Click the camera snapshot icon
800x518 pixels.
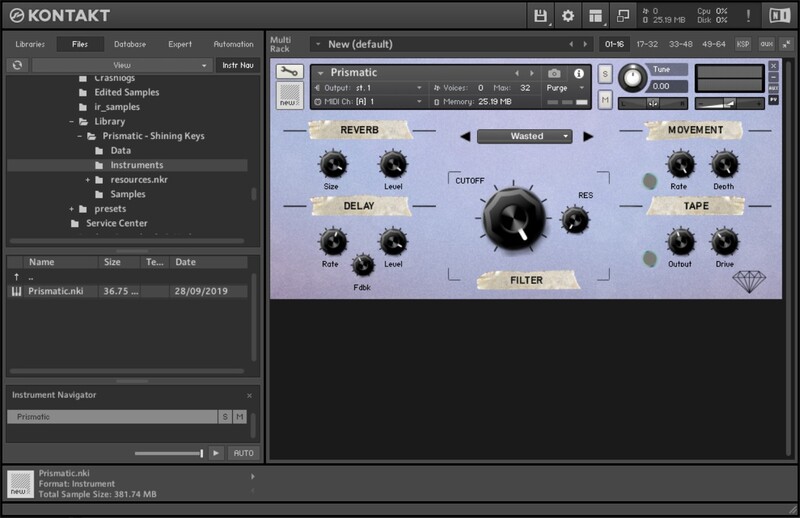pos(554,73)
